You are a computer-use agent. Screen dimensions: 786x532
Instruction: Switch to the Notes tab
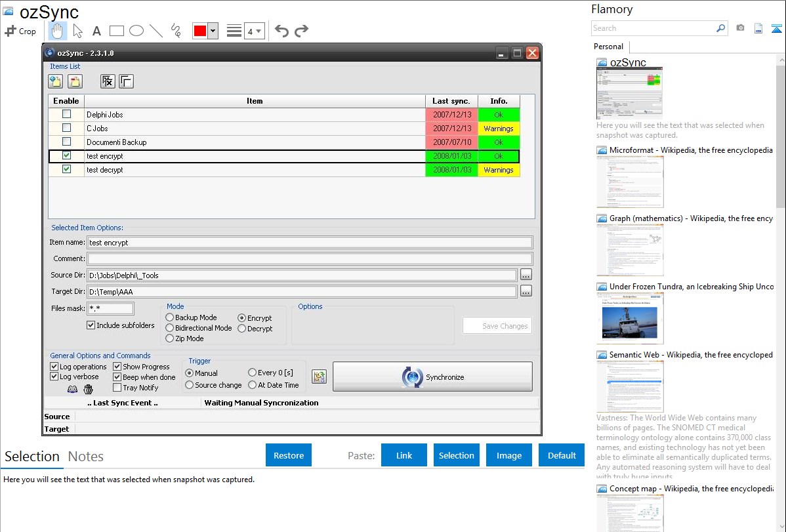point(86,457)
